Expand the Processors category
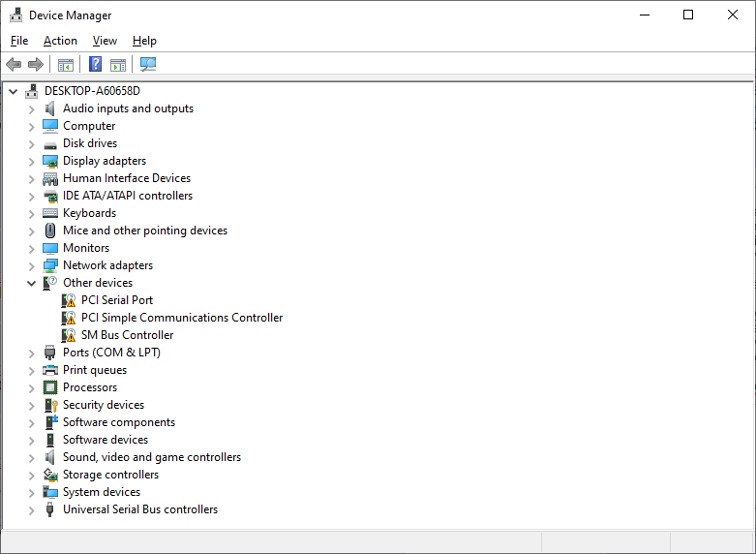The height and width of the screenshot is (554, 756). coord(32,388)
